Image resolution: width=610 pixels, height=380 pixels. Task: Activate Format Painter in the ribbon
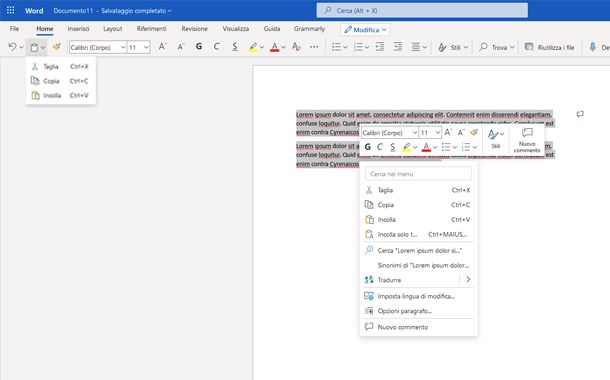click(57, 47)
